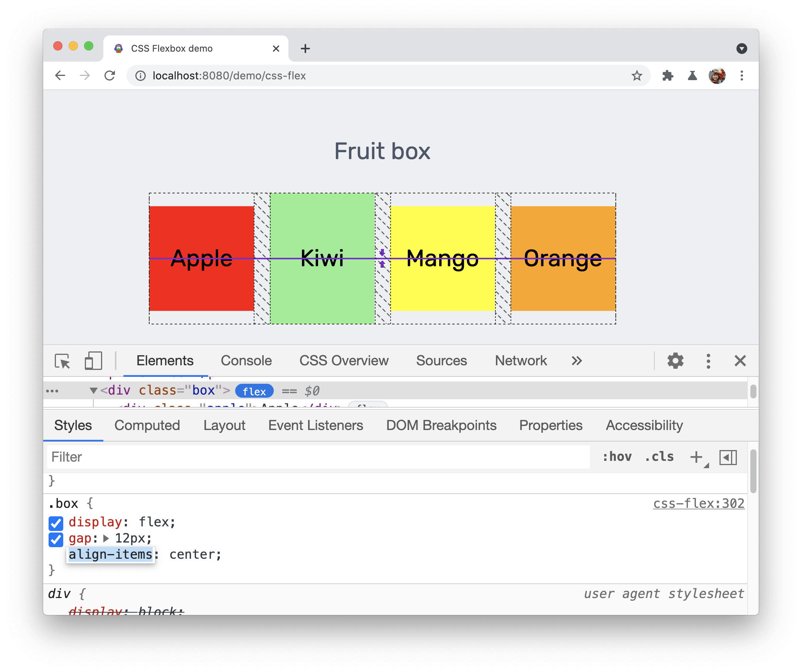Click the bookmark star icon in address bar

[638, 76]
